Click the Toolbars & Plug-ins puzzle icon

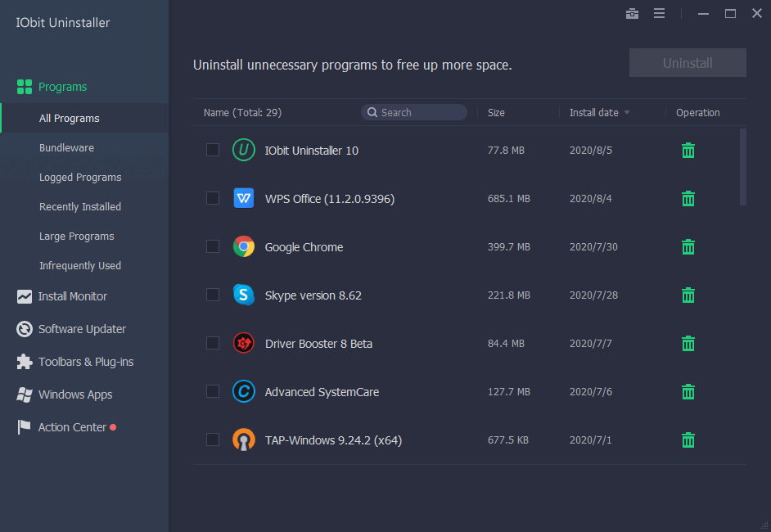point(24,362)
